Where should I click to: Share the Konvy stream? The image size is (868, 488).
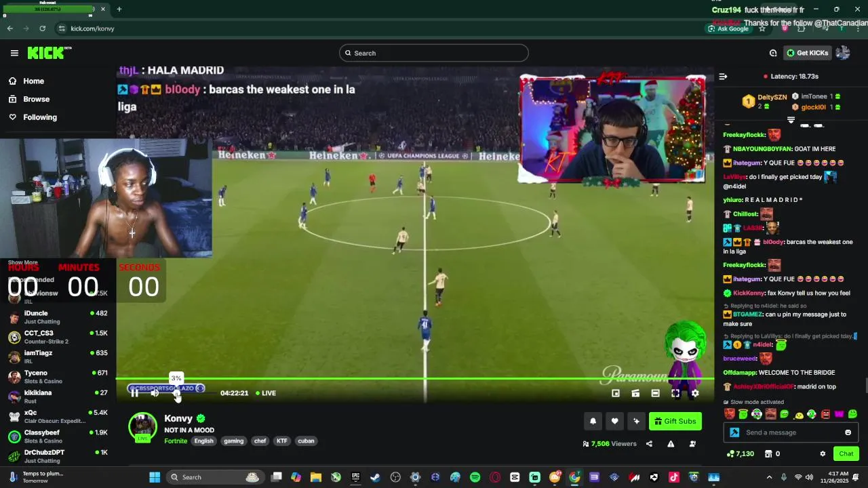(649, 444)
